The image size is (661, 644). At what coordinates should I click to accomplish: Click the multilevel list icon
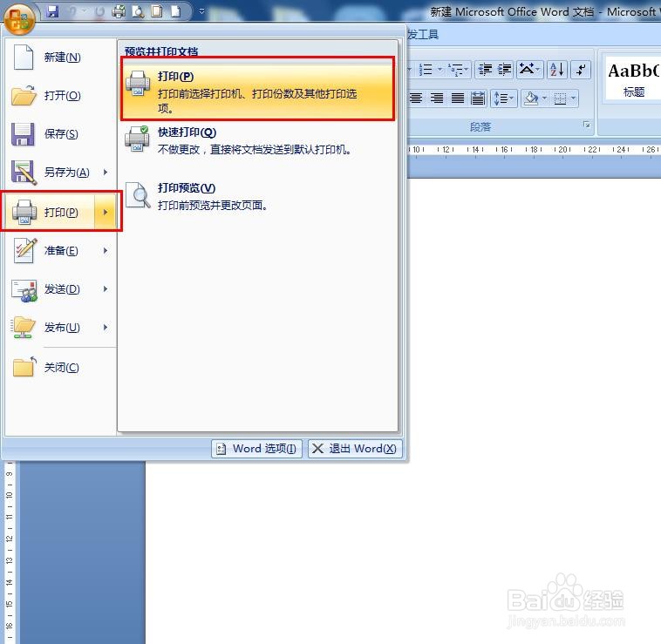[455, 70]
